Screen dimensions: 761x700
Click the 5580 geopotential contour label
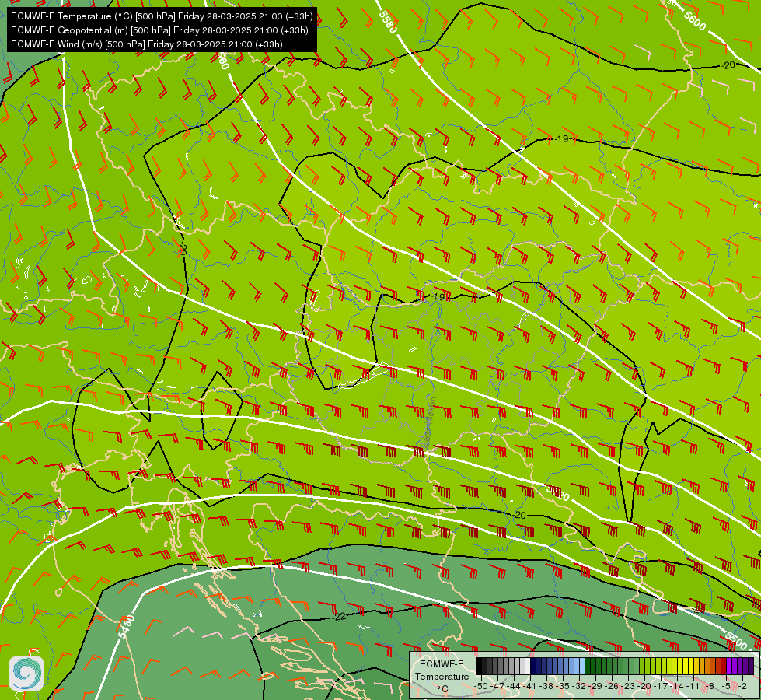click(x=388, y=22)
